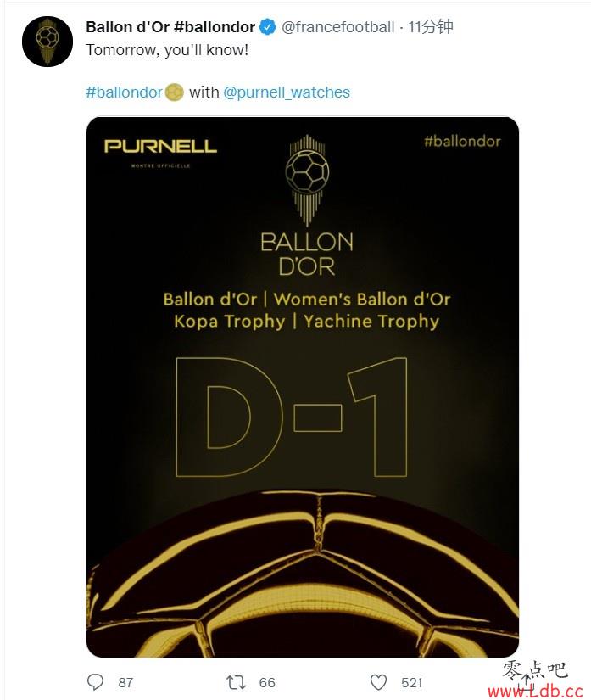
Task: Like the tweet with heart icon
Action: [x=379, y=681]
